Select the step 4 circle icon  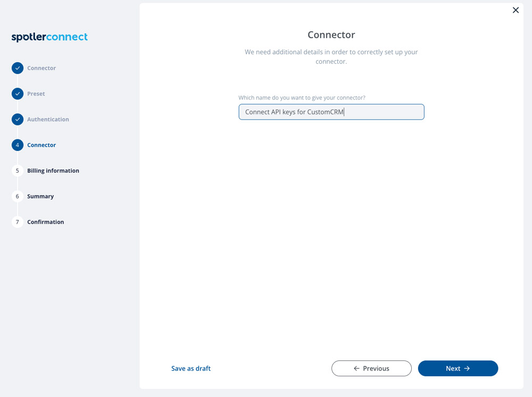pyautogui.click(x=18, y=145)
